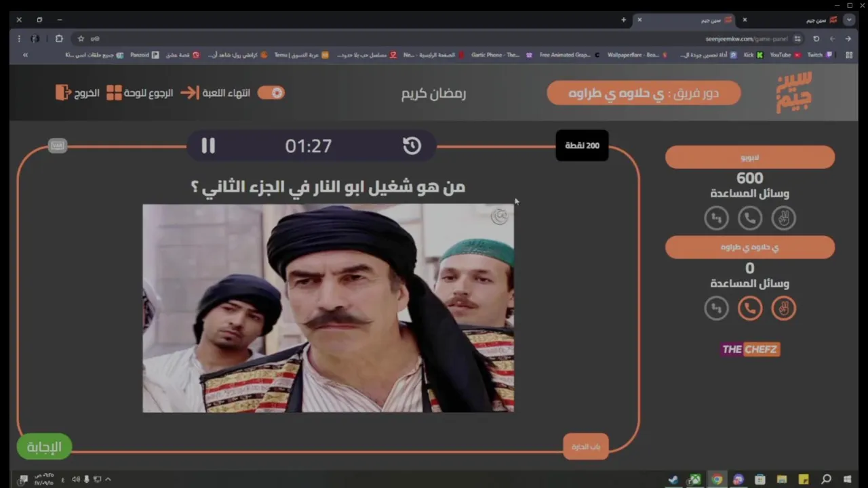This screenshot has width=868, height=488.
Task: Click the رمضان كريم game title
Action: point(433,94)
